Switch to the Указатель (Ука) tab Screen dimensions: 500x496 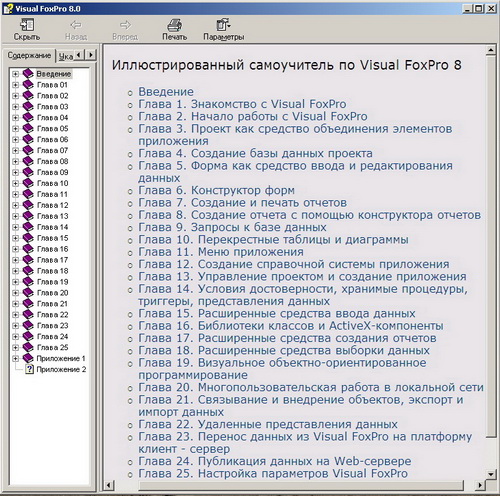[x=65, y=57]
